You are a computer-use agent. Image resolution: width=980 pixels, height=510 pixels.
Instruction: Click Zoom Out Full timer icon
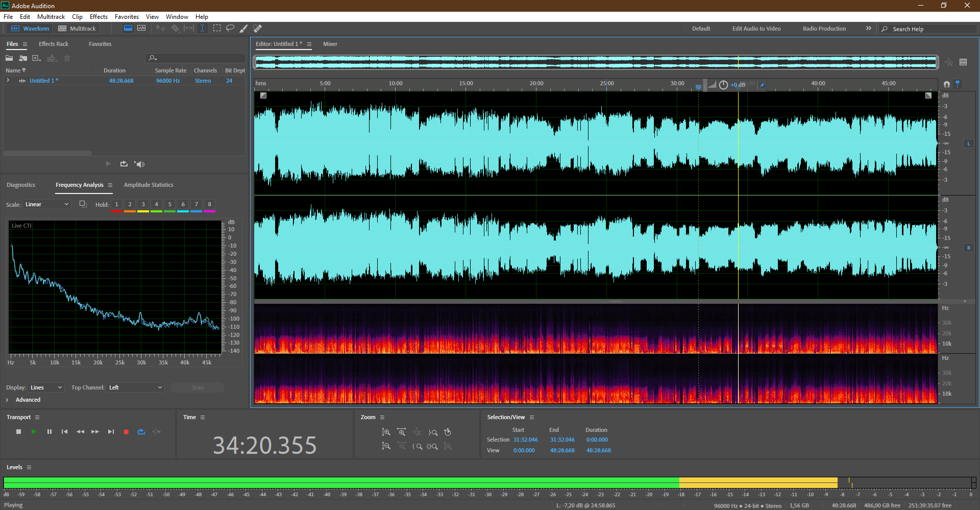click(x=448, y=432)
